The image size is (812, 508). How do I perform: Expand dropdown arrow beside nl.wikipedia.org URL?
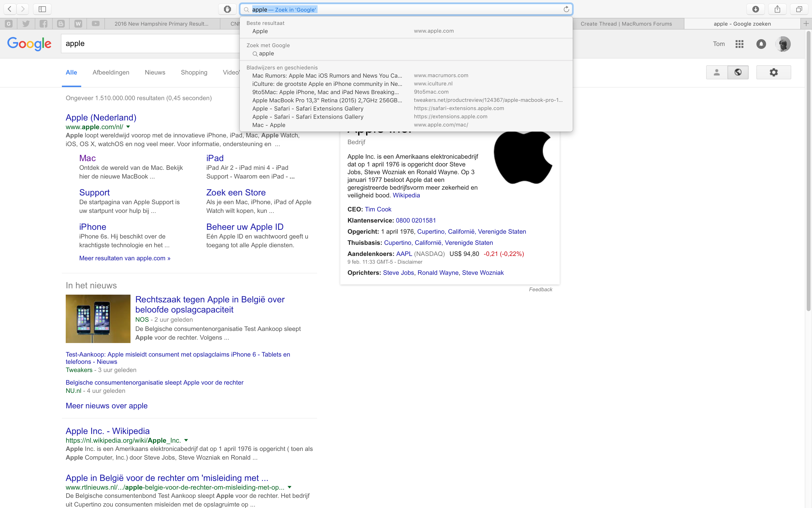point(186,440)
